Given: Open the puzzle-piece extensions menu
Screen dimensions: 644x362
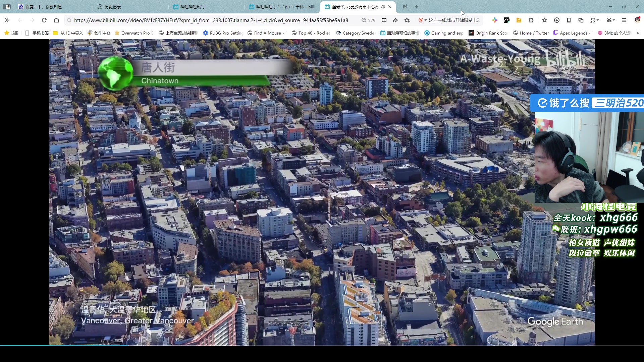Looking at the screenshot, I should (x=531, y=20).
